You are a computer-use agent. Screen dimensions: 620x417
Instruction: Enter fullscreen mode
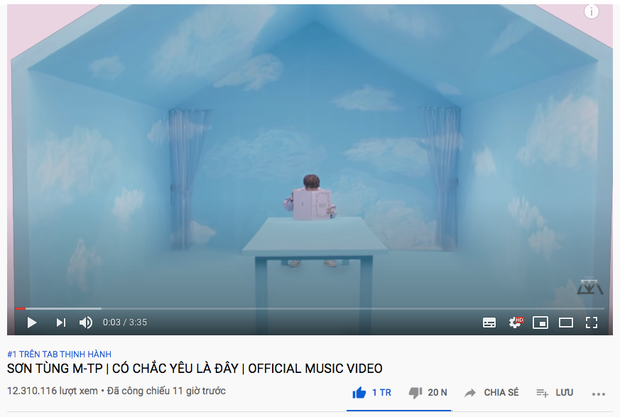coord(592,323)
